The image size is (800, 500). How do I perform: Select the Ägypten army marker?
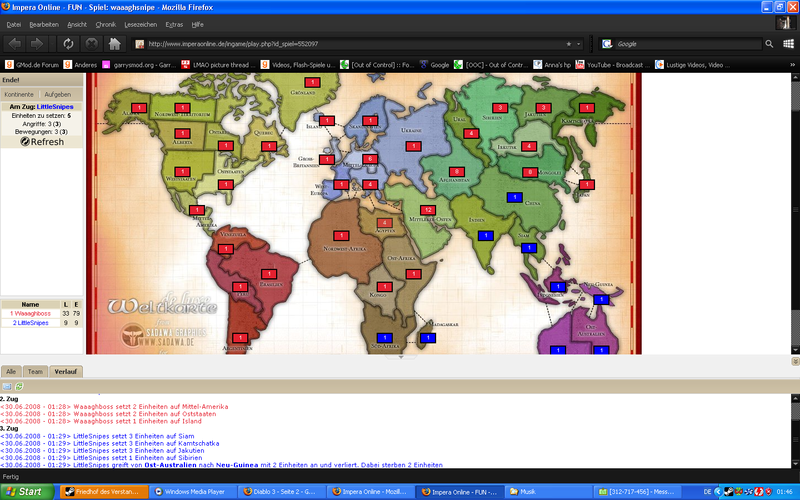pos(384,222)
